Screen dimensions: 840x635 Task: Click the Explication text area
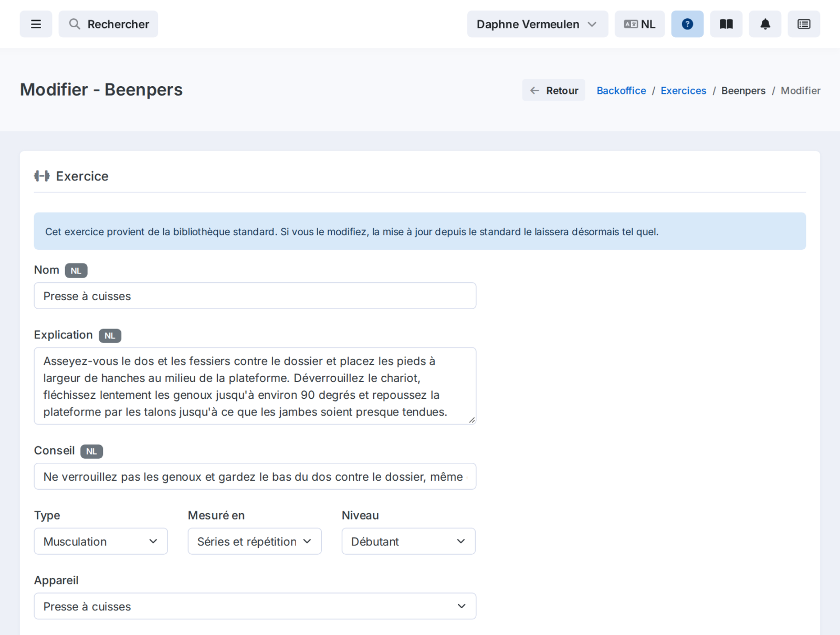point(255,386)
